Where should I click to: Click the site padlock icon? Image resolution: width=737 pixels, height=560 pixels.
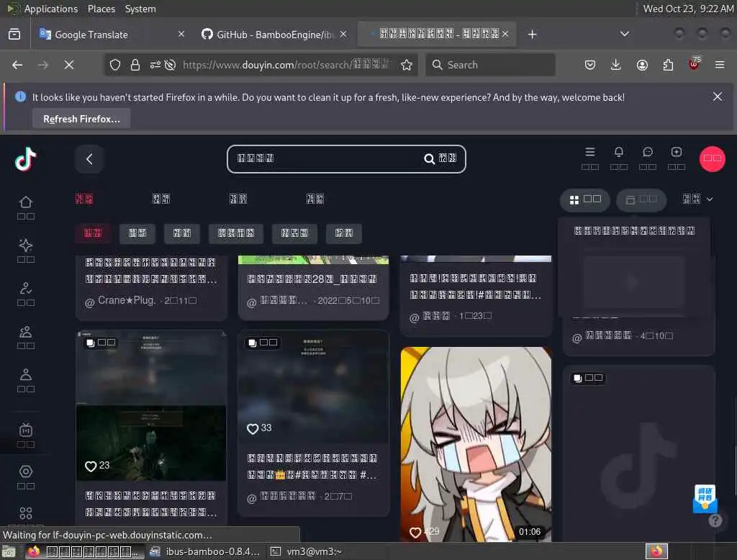coord(135,65)
